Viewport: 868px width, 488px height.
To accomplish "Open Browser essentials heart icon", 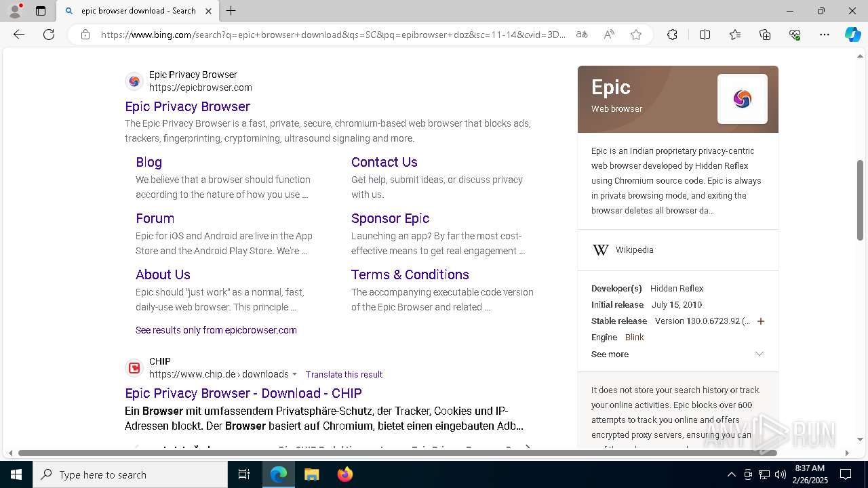I will pos(795,35).
